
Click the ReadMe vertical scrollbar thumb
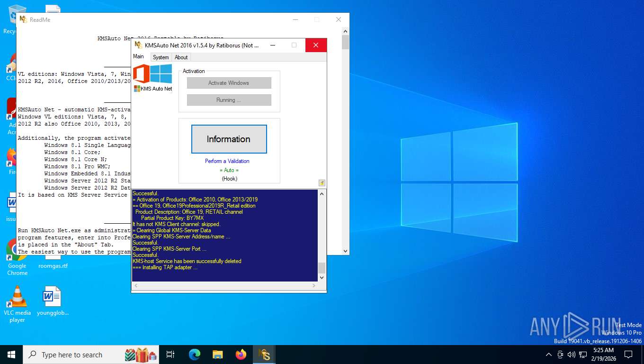pos(345,42)
